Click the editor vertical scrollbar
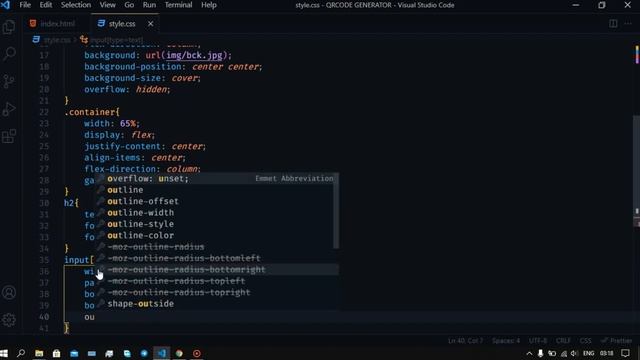The width and height of the screenshot is (640, 360). (636, 171)
